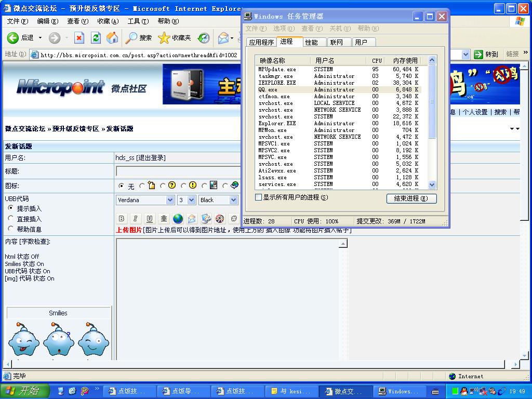Select the 提示插入 UBB radio button
This screenshot has width=532, height=399.
(11, 208)
